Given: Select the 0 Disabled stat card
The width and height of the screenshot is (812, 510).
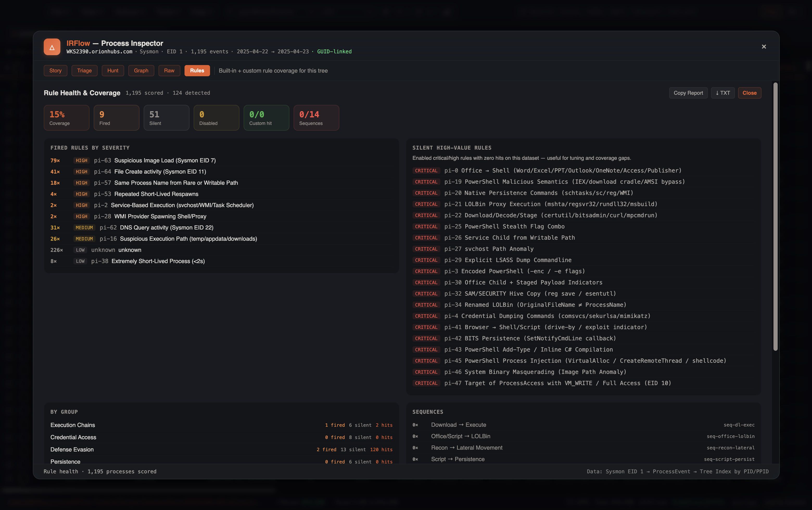Looking at the screenshot, I should pos(216,118).
